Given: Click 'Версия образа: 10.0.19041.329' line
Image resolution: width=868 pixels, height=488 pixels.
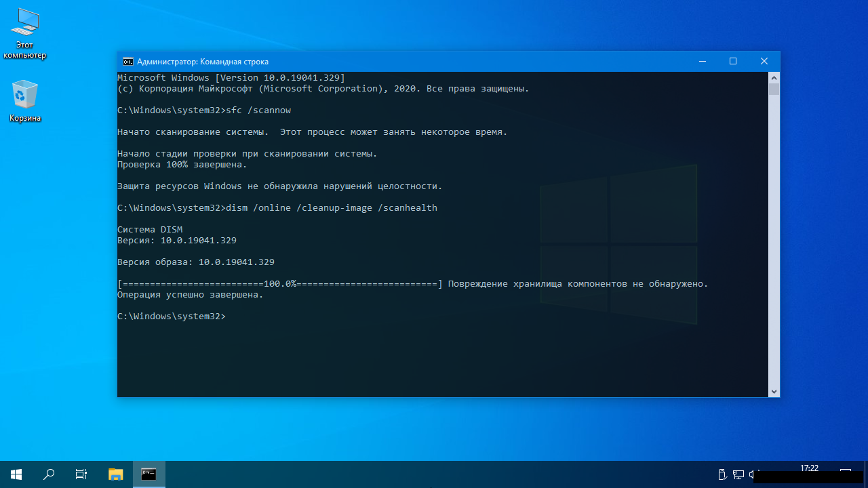Looking at the screenshot, I should [x=196, y=262].
